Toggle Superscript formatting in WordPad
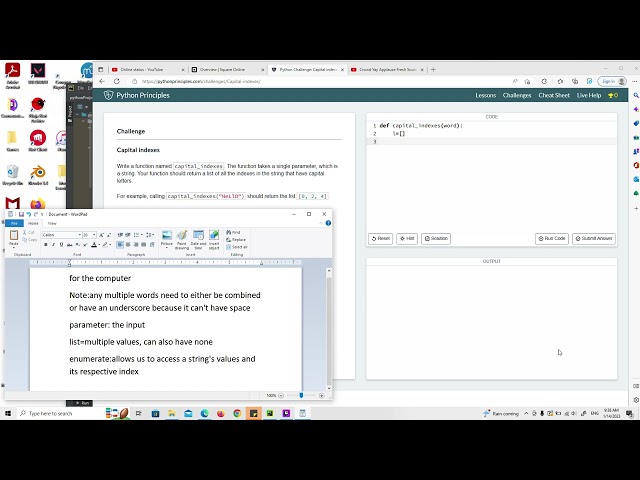Viewport: 640px width, 480px height. click(x=85, y=244)
